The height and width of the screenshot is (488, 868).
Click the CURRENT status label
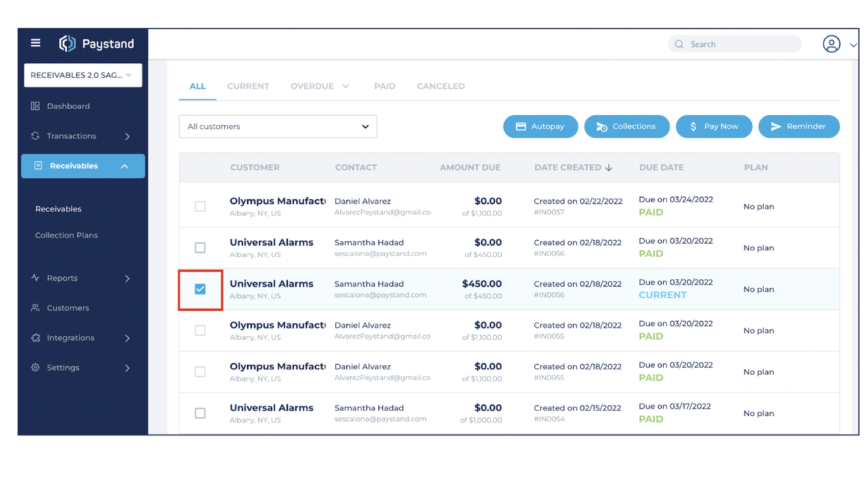662,295
